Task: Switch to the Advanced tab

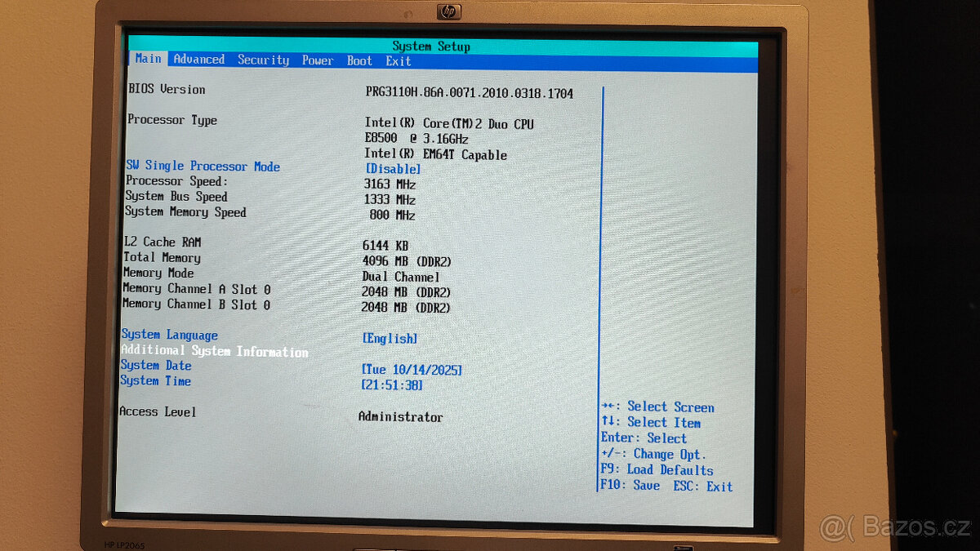Action: coord(198,59)
